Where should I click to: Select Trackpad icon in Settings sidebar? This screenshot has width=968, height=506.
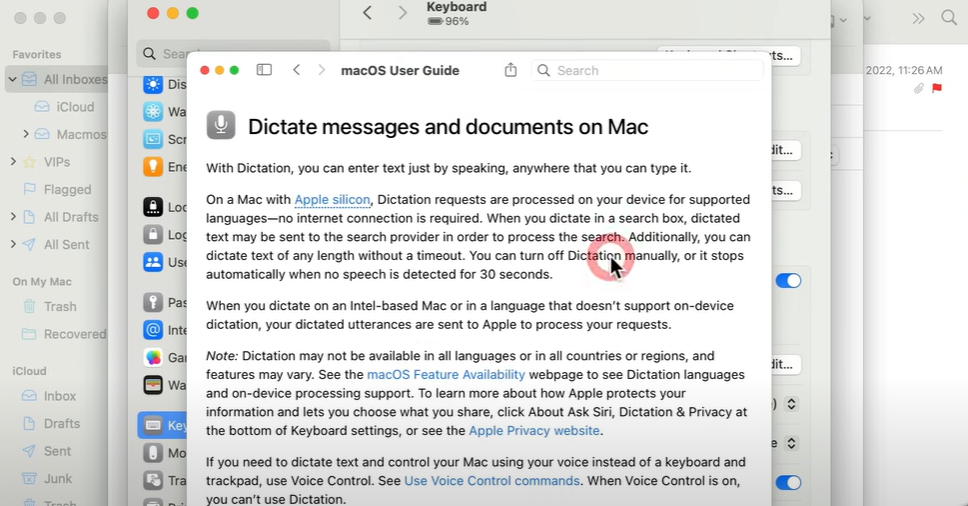pos(153,480)
